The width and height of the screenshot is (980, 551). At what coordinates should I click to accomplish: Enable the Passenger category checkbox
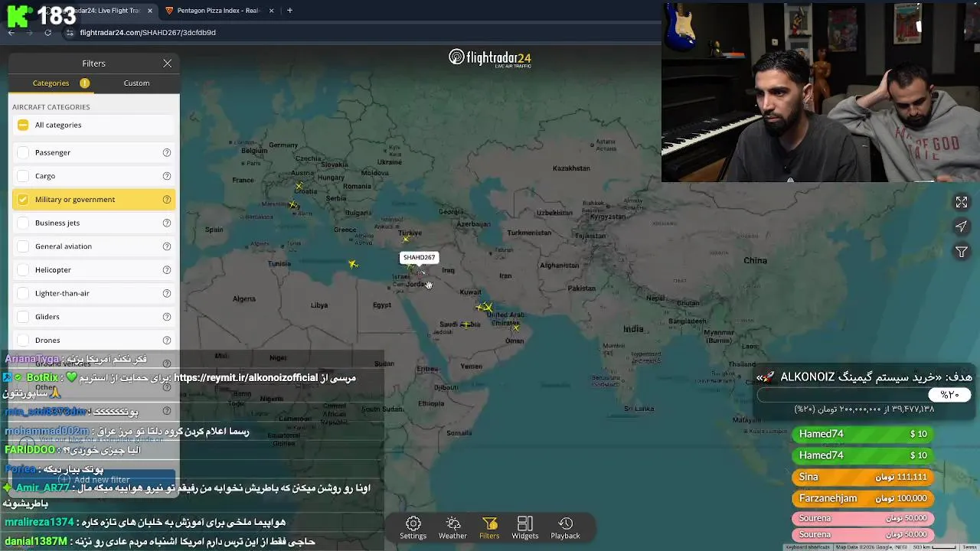[x=23, y=152]
